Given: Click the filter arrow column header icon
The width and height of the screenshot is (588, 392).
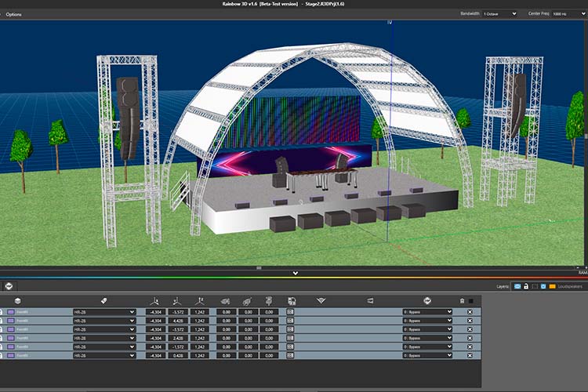Looking at the screenshot, I should (x=427, y=300).
